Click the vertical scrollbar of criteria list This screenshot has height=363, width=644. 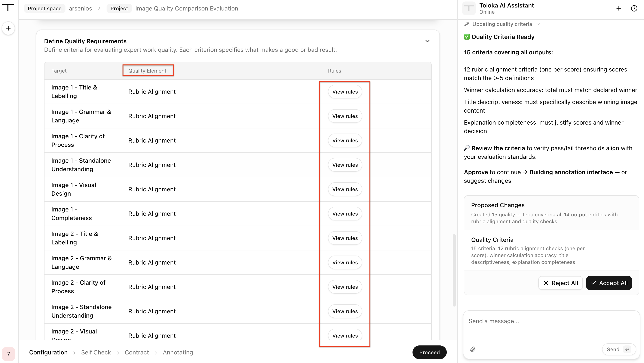click(454, 270)
